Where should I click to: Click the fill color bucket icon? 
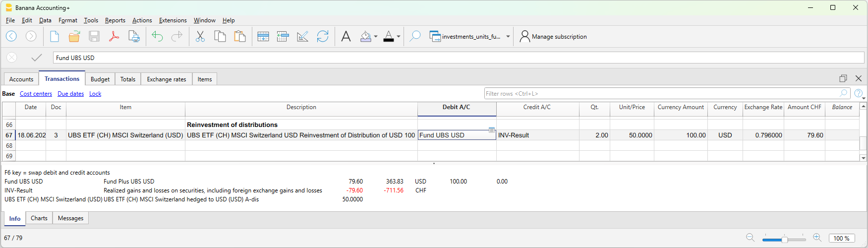coord(366,36)
